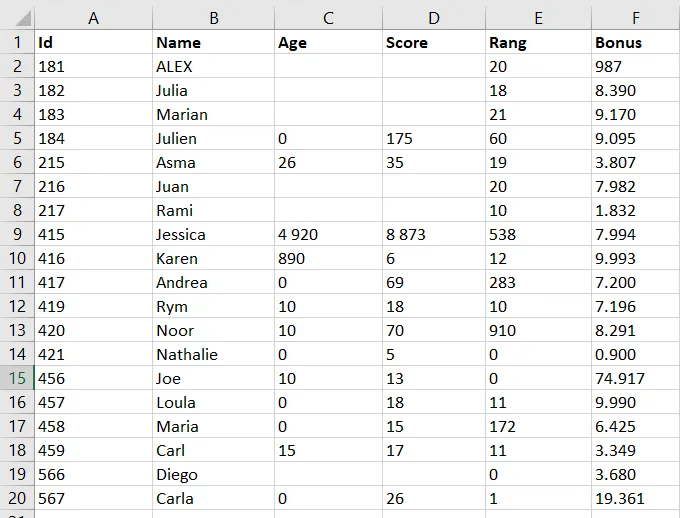Click the Bonus header cell
This screenshot has width=680, height=518.
pos(635,42)
